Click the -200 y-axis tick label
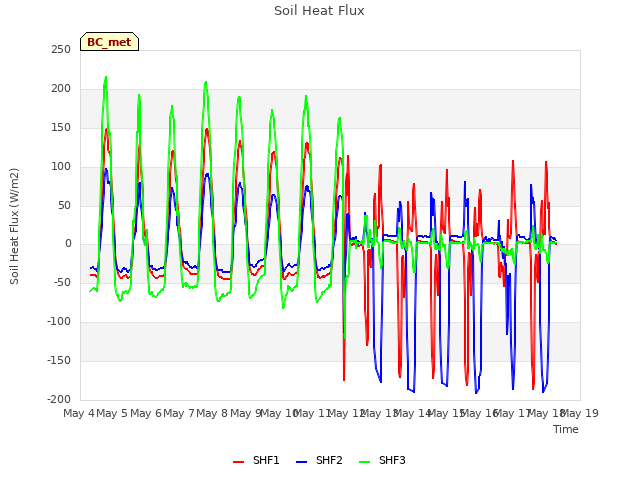Screen dimensions: 640x480 pos(59,399)
